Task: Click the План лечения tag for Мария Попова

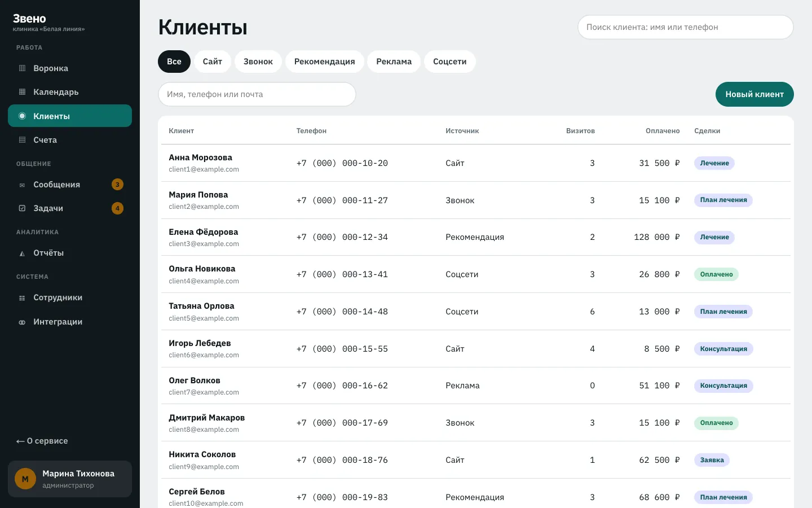Action: tap(723, 200)
